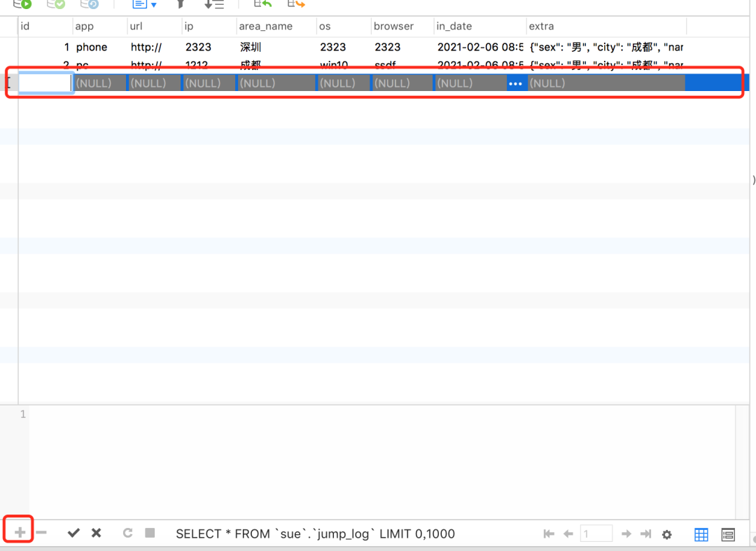Switch to grid view

701,534
